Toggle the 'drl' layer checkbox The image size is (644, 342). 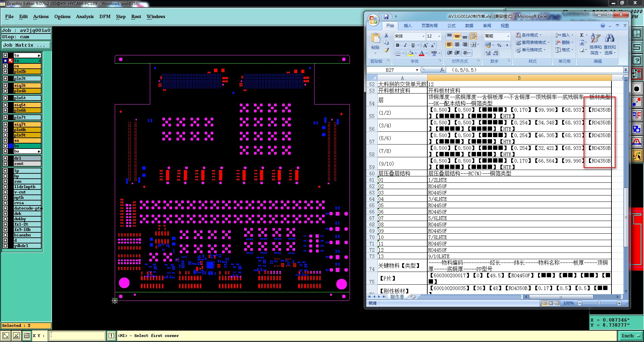click(5, 158)
